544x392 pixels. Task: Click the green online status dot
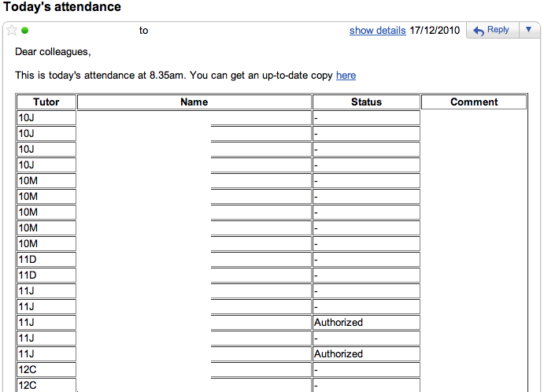coord(25,31)
